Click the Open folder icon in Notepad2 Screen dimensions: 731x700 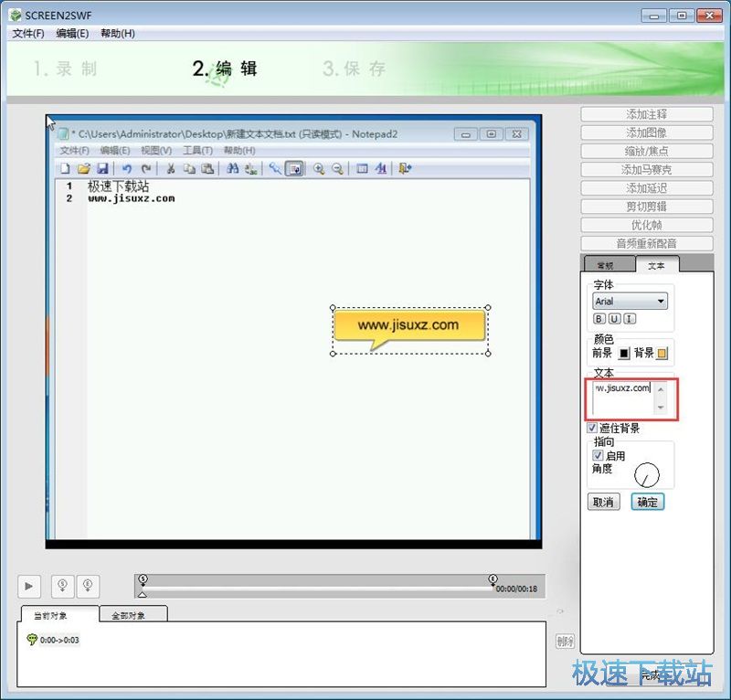tap(84, 169)
